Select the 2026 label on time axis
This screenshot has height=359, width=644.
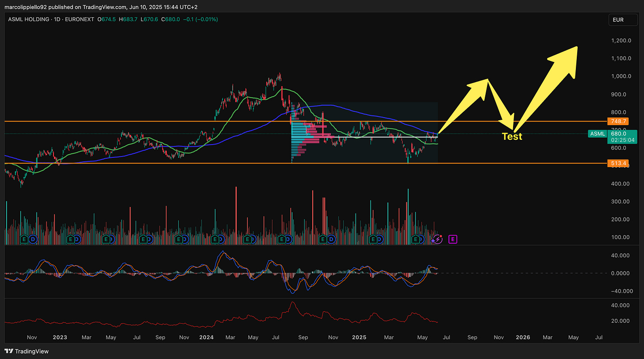click(x=523, y=337)
